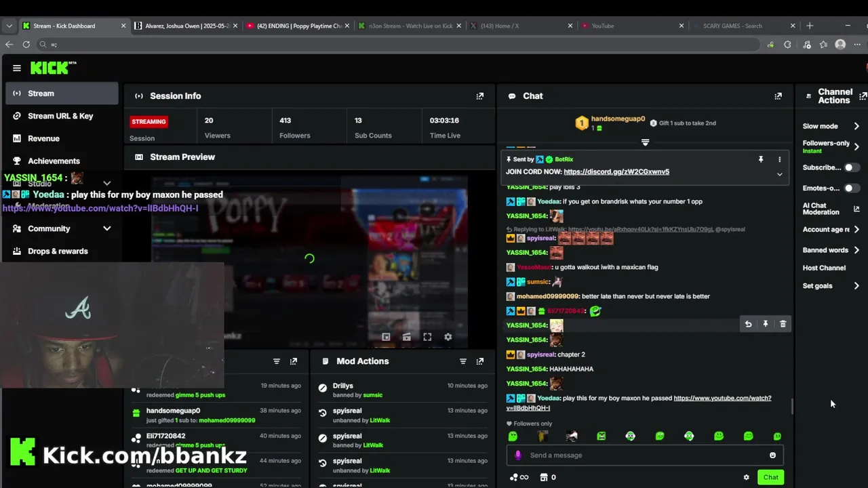
Task: Delete the highlighted YASSIN_1654 message
Action: pyautogui.click(x=783, y=324)
